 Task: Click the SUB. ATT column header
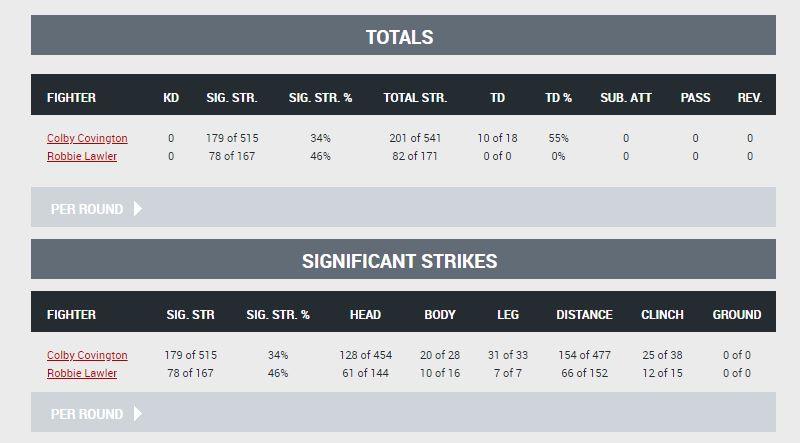pos(626,97)
